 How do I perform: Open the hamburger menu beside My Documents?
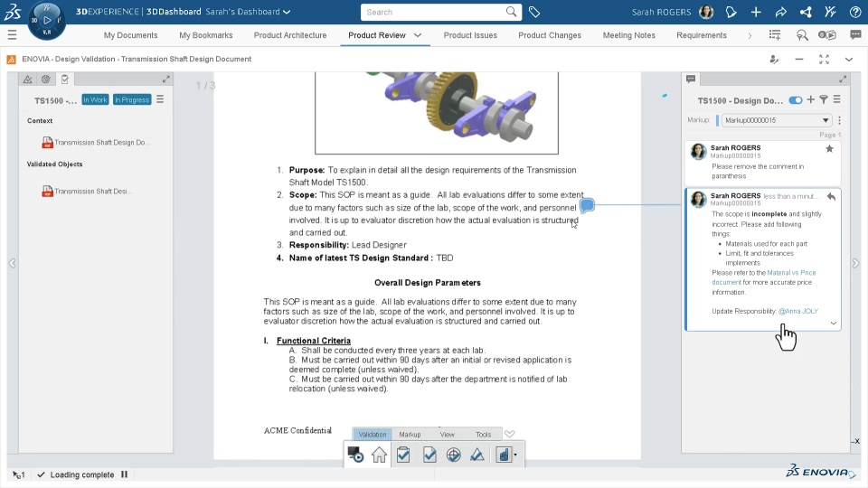click(x=12, y=35)
